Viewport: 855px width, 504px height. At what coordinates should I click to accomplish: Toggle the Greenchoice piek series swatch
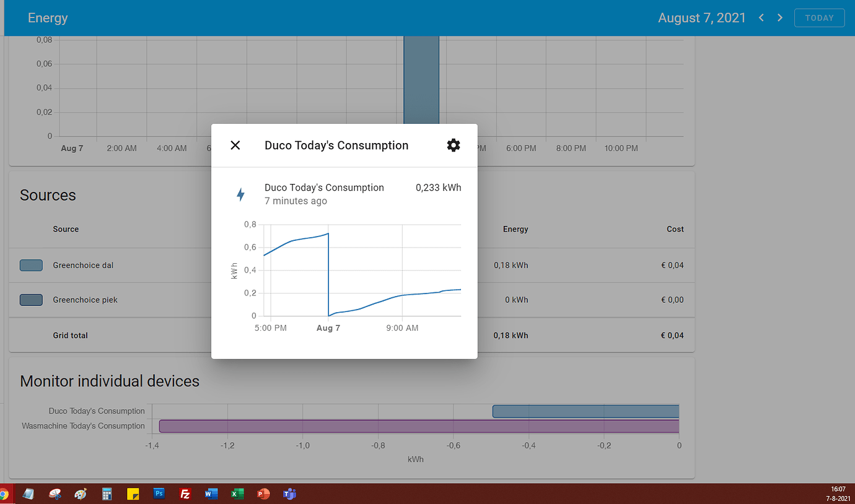coord(31,300)
